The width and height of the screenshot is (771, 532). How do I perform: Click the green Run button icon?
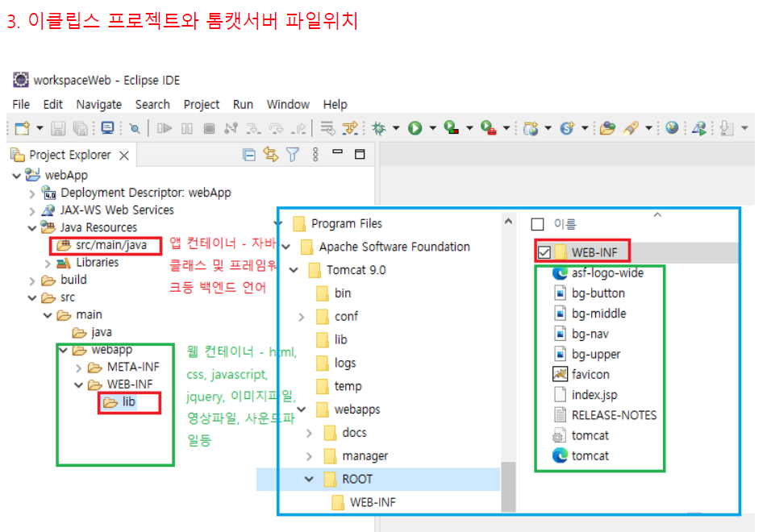[415, 128]
